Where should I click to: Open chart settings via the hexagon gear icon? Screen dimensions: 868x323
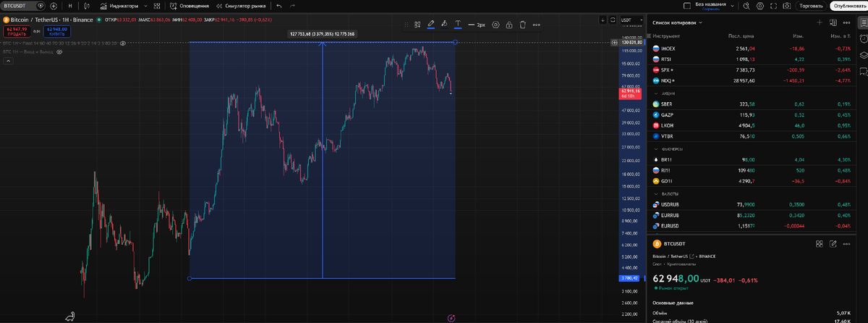(x=759, y=6)
